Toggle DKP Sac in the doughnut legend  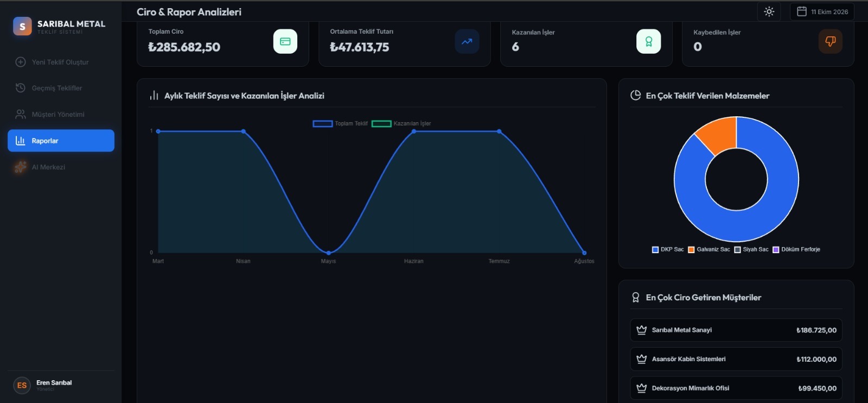pos(668,249)
